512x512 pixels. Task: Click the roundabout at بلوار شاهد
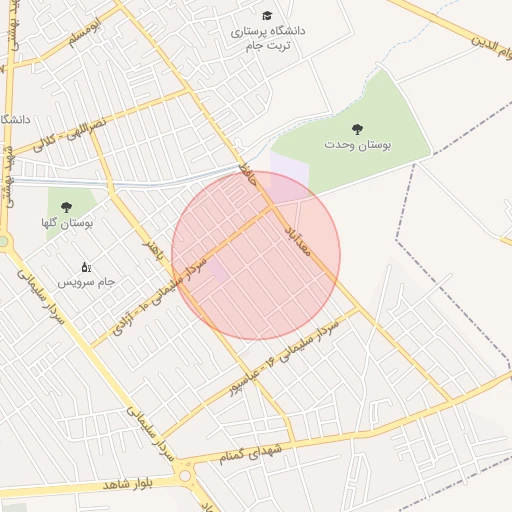click(185, 476)
